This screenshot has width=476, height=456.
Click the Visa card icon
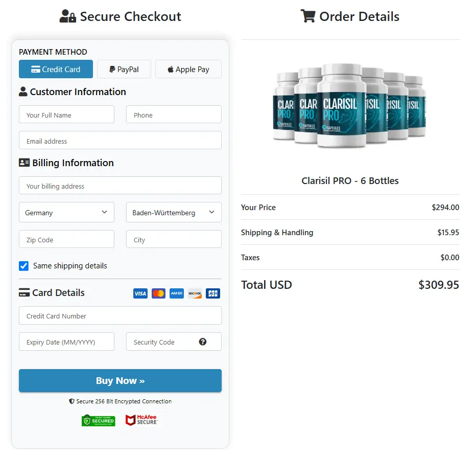click(140, 293)
